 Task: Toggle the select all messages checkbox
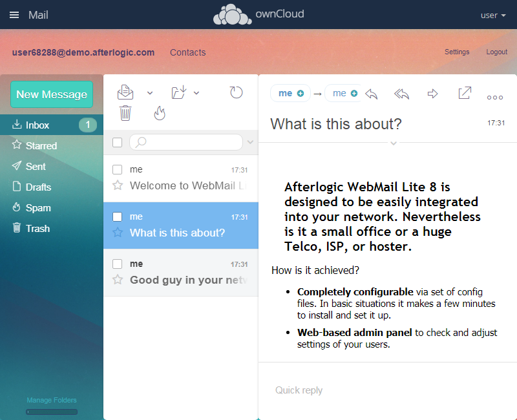point(118,142)
